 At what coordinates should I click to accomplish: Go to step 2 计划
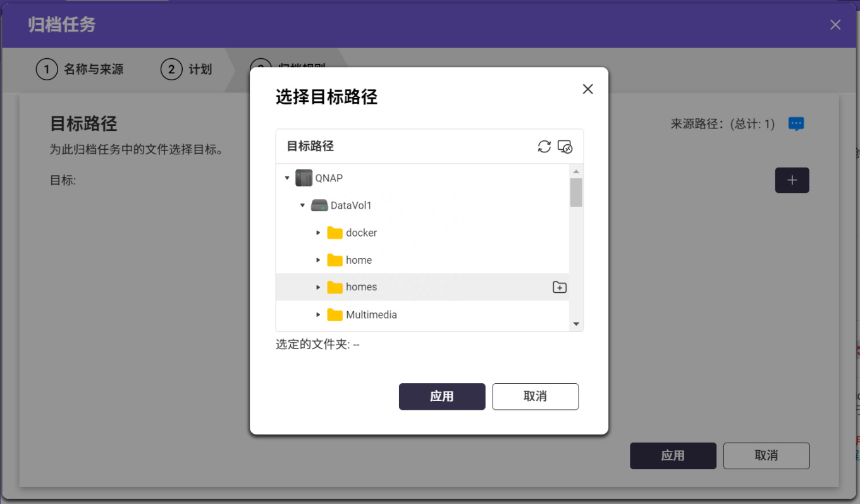(187, 70)
